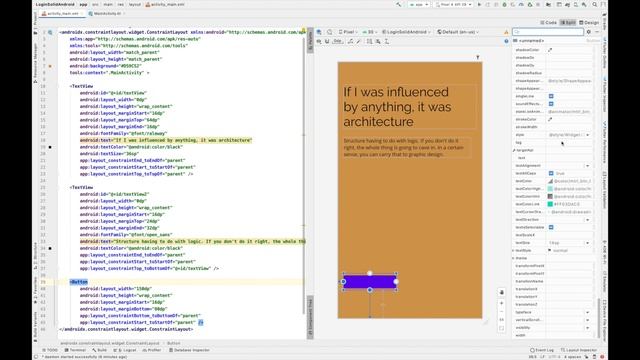Switch to Split view mode

pyautogui.click(x=568, y=22)
